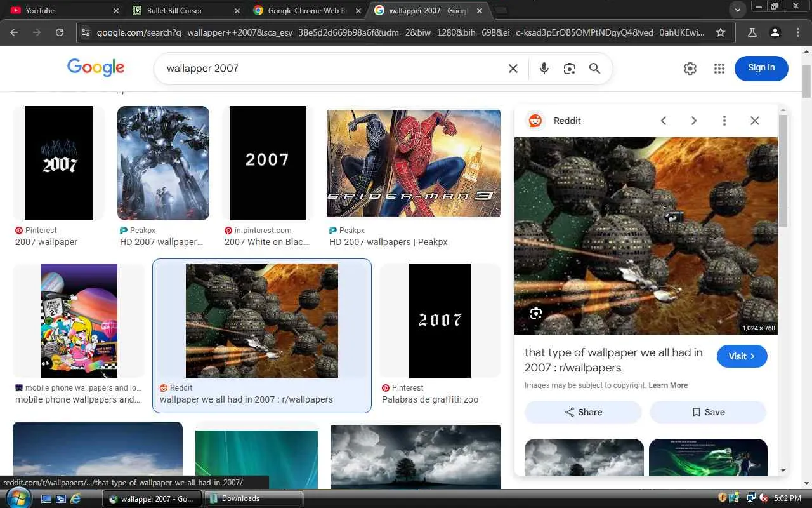Open the Palabras de graffiti 2007 thumbnail
Screen dimensions: 812x508
tap(440, 321)
